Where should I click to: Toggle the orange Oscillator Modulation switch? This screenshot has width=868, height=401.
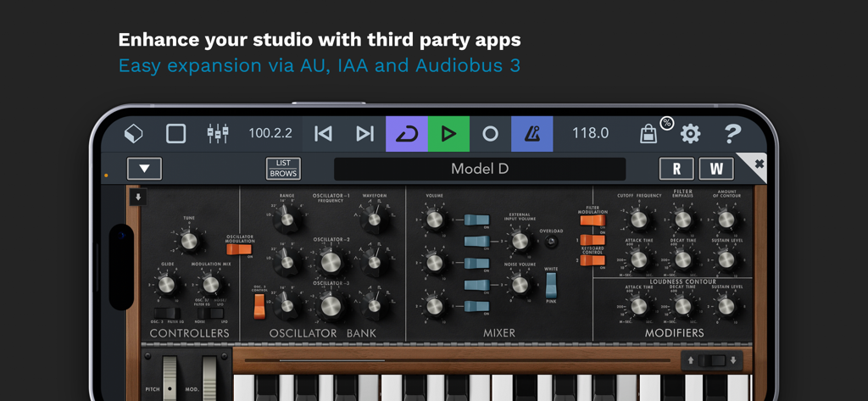pos(239,249)
